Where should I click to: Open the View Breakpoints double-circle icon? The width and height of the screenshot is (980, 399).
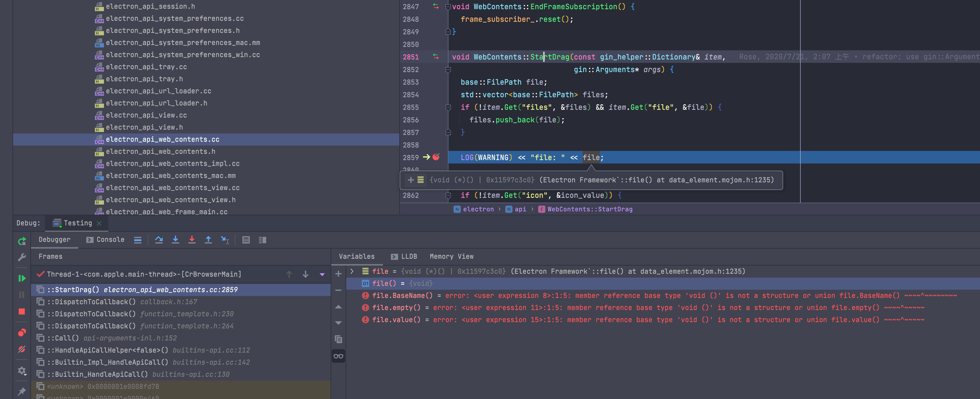pyautogui.click(x=22, y=332)
